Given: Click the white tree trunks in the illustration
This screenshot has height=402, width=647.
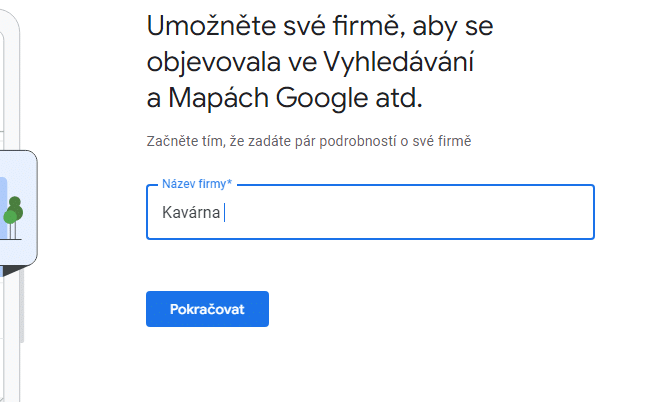Looking at the screenshot, I should pyautogui.click(x=13, y=231).
